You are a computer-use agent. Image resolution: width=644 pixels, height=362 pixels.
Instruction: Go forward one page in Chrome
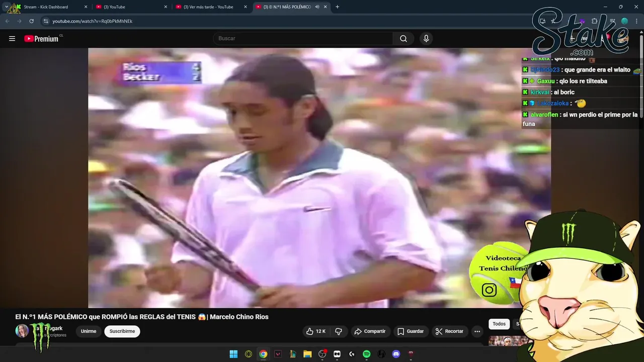pos(19,21)
